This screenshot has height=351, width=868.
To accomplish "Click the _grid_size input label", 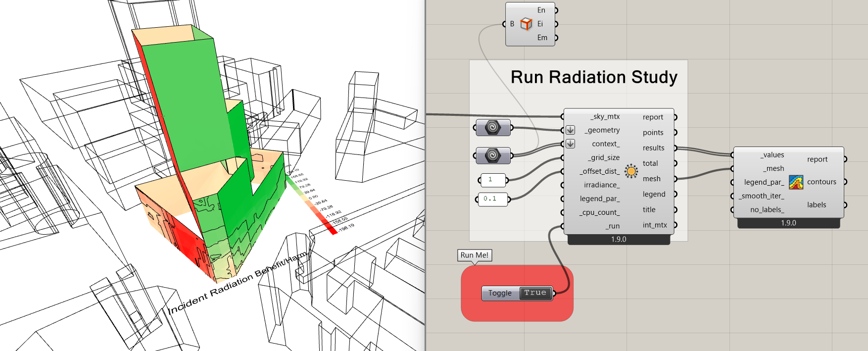I will coord(604,157).
